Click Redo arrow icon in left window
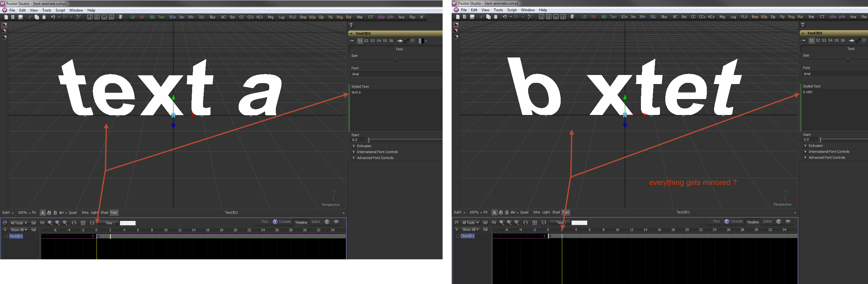 [65, 17]
